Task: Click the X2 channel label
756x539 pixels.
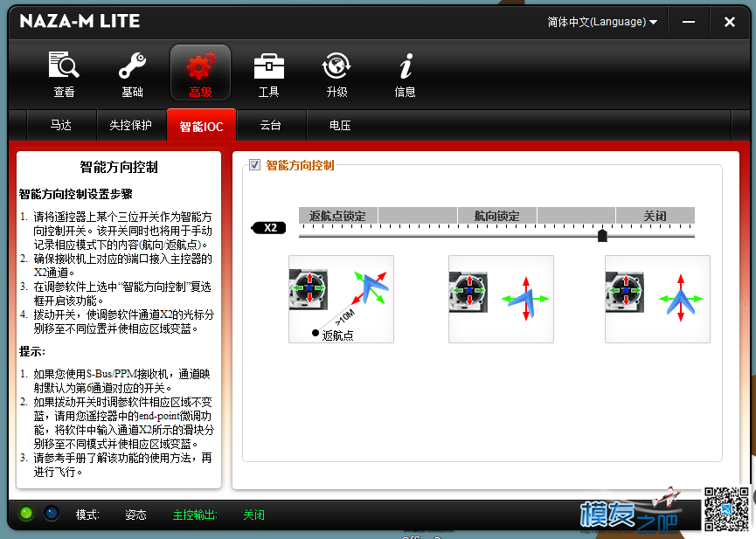Action: point(269,227)
